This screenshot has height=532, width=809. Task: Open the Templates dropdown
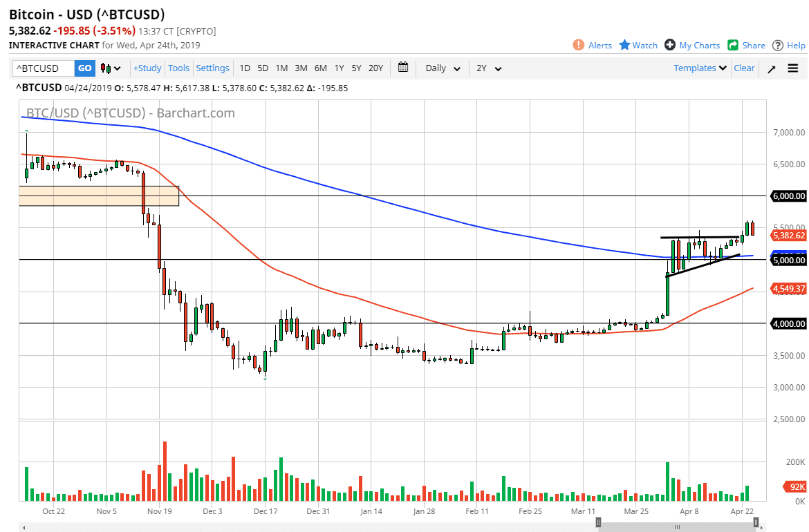[699, 68]
